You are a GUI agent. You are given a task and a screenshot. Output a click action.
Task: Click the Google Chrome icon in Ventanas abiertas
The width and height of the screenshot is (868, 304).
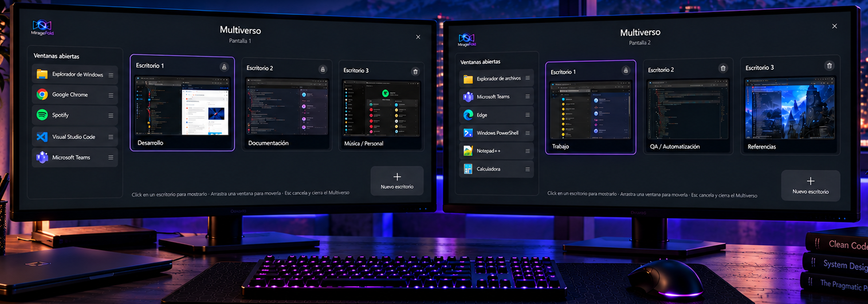pos(42,95)
